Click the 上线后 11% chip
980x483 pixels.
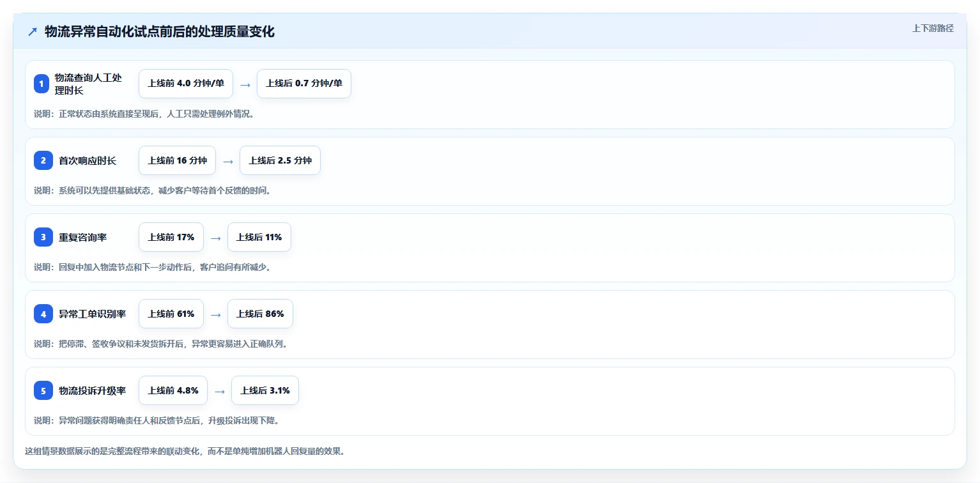pyautogui.click(x=259, y=237)
